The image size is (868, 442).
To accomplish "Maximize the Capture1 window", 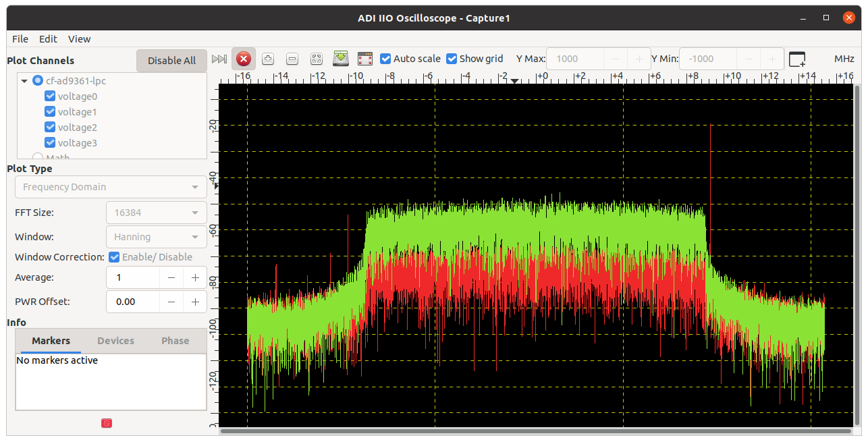I will tap(826, 18).
